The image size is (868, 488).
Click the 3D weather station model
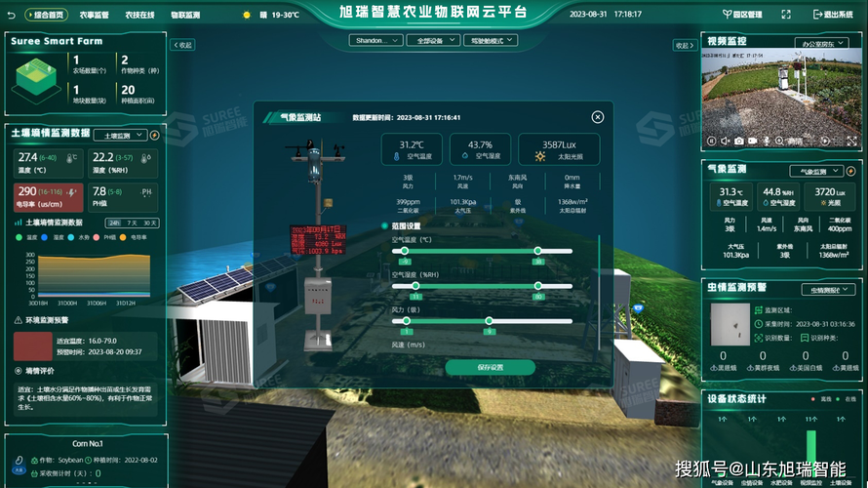(x=317, y=244)
